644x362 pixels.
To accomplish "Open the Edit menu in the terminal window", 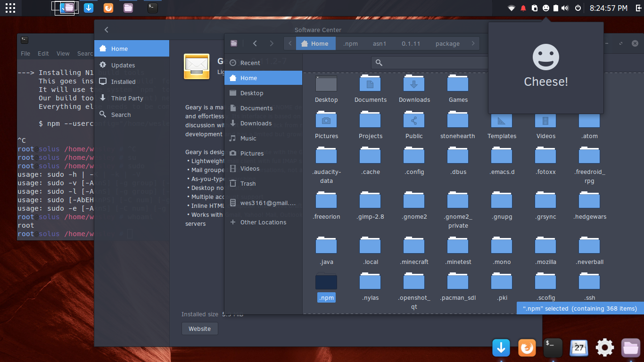I will 43,53.
